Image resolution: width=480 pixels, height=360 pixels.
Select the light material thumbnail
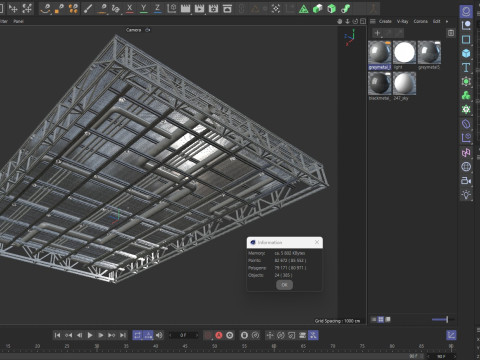click(404, 53)
